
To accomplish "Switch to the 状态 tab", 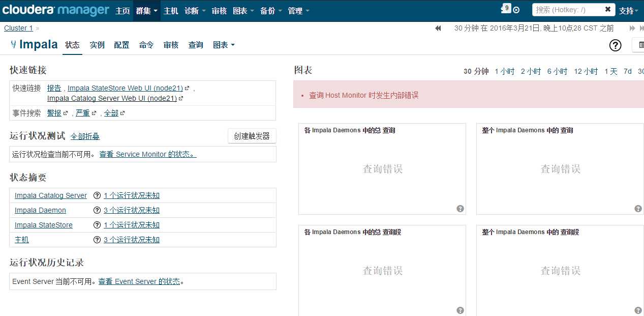I will coord(72,45).
